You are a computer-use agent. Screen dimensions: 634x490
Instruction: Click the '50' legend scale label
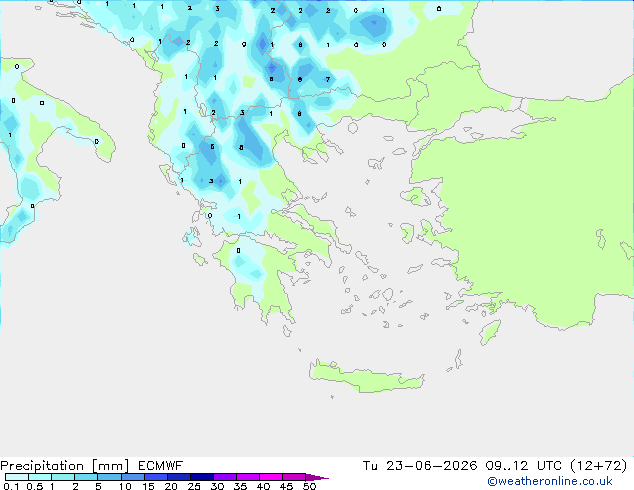click(309, 486)
